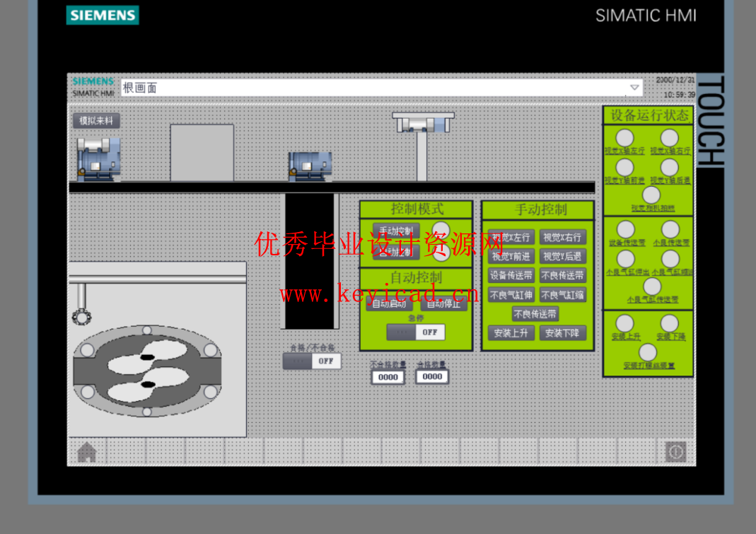Viewport: 756px width, 534px height.
Task: Click the teal SIEMENS logo on bezel
Action: click(x=103, y=15)
